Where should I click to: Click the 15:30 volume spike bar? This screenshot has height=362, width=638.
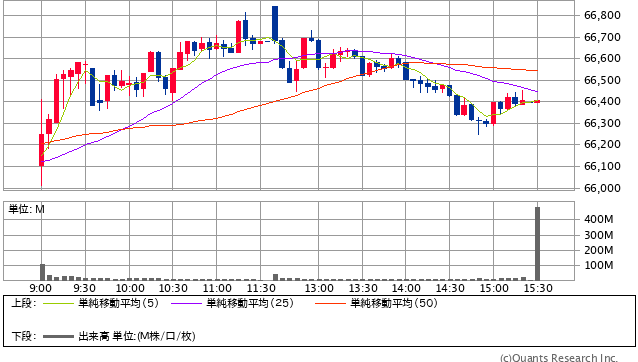tap(537, 243)
